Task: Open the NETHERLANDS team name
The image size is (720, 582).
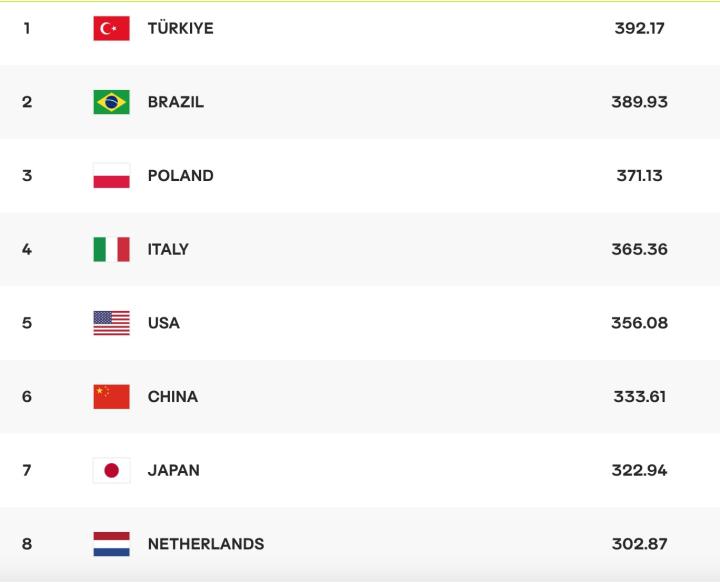Action: [x=205, y=544]
